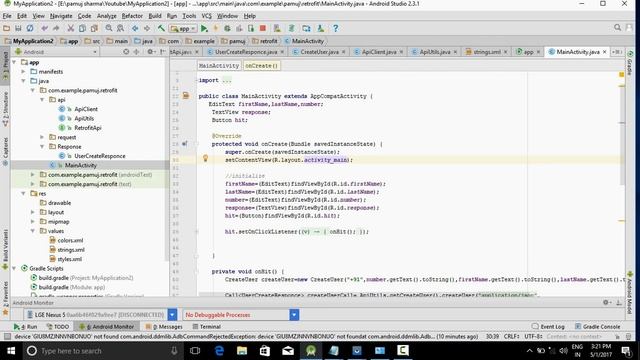Collapse the app module tree node
This screenshot has width=640, height=360.
(15, 62)
